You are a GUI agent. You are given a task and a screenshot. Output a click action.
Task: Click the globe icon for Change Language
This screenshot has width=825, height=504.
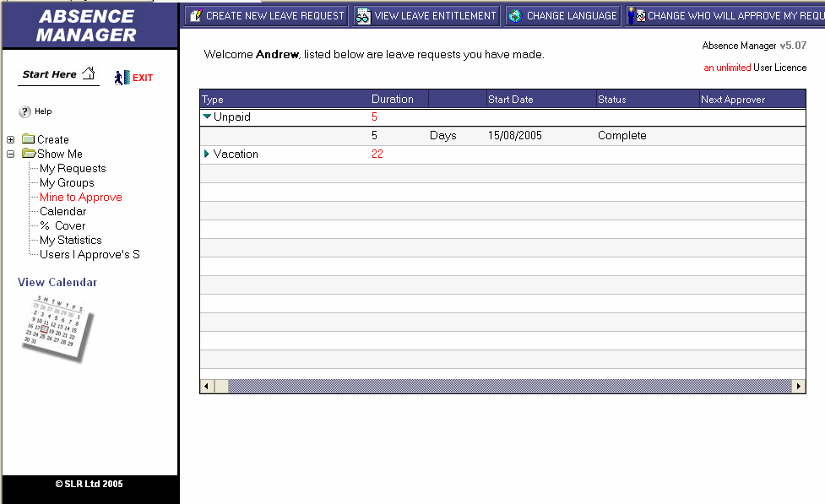(516, 16)
